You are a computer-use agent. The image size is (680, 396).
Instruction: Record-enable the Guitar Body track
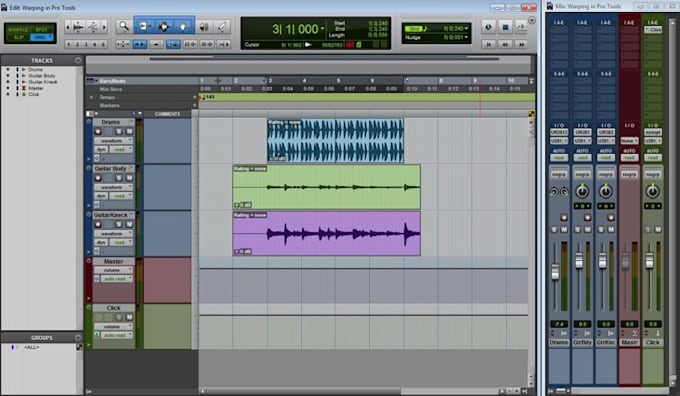pyautogui.click(x=98, y=178)
